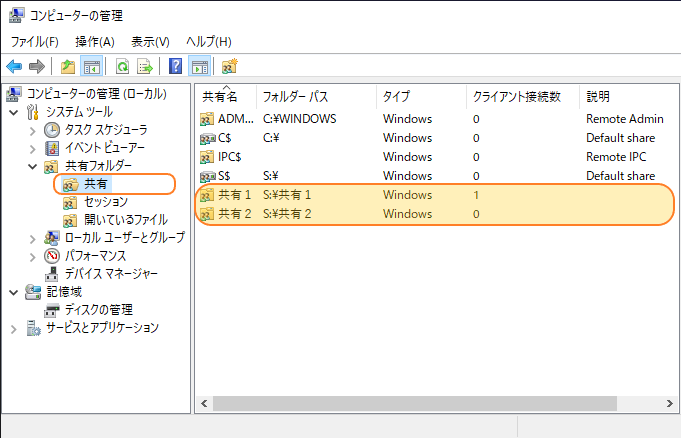Screen dimensions: 681x438
Task: Toggle the Show/Hide action pane icon
Action: pyautogui.click(x=200, y=66)
